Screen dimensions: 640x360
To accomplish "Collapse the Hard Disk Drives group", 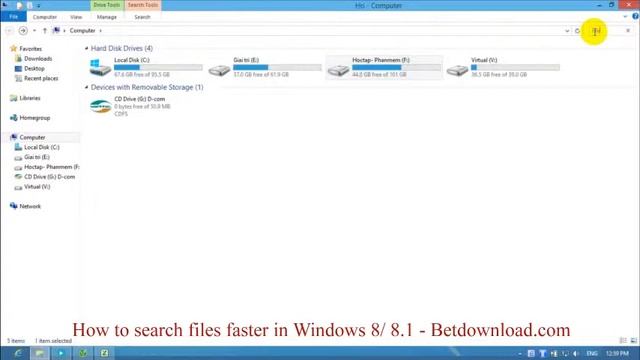I will [87, 48].
